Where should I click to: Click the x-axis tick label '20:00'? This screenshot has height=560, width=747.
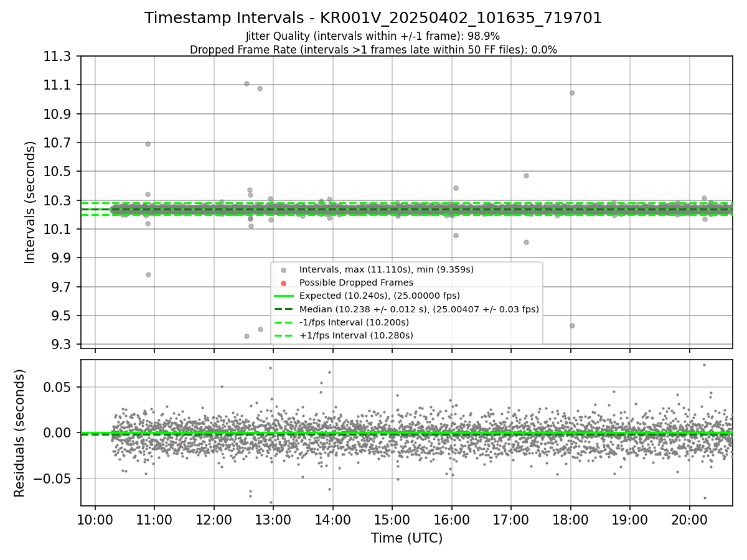click(x=689, y=521)
